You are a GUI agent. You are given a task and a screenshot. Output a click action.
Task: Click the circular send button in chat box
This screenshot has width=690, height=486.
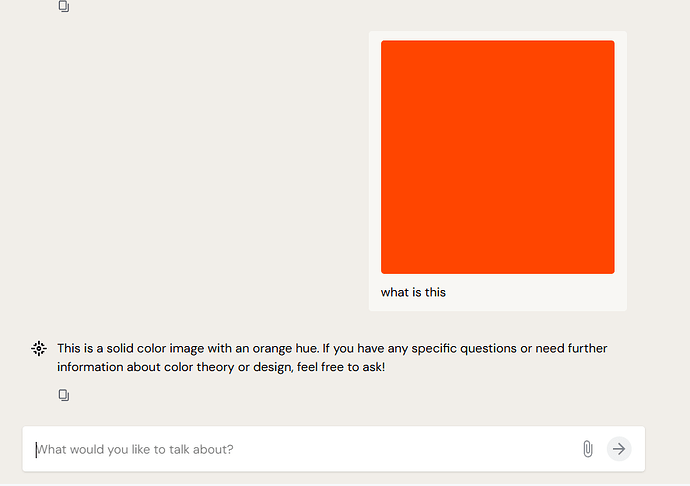click(x=619, y=449)
